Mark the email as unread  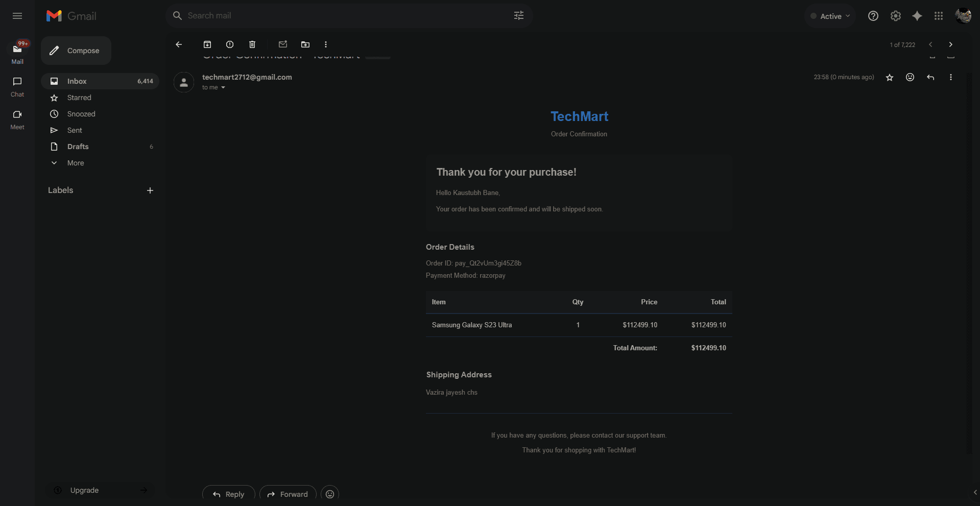[x=283, y=44]
